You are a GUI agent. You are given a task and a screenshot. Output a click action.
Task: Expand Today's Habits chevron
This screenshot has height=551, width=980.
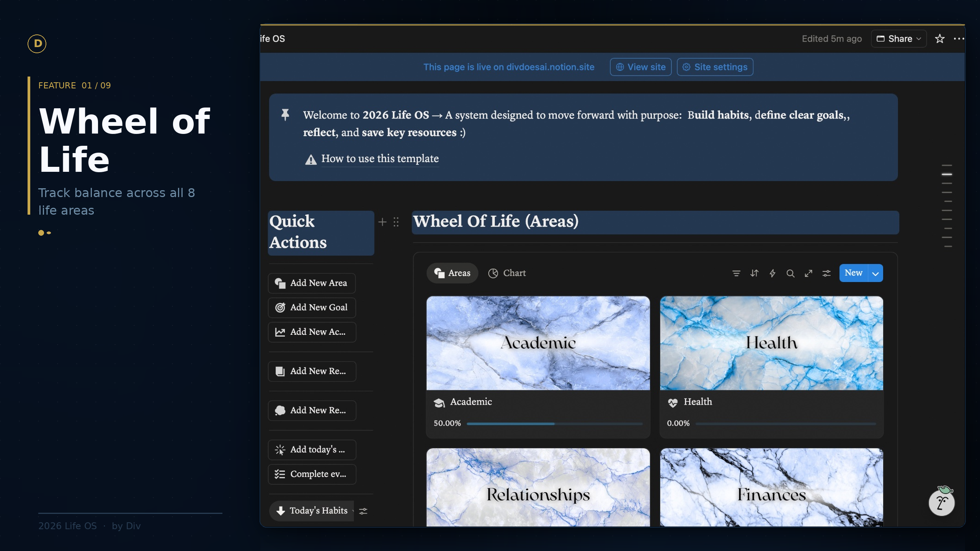[x=353, y=511]
